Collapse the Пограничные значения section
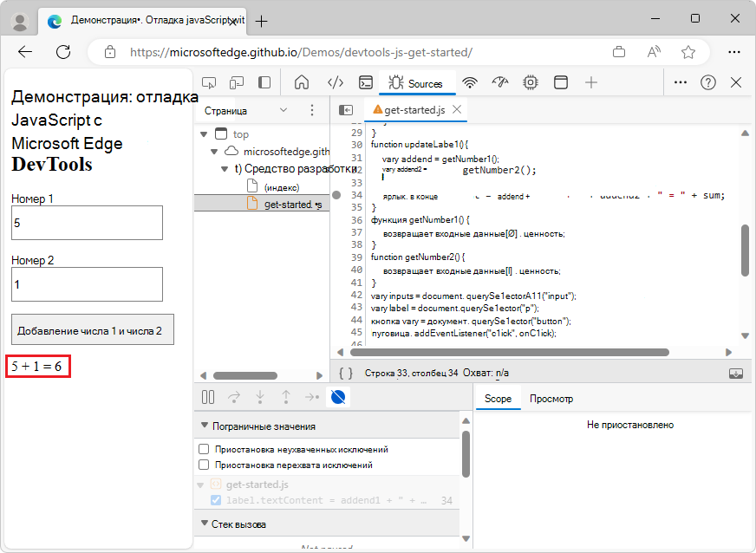Screen dimensions: 756x553 click(x=205, y=426)
